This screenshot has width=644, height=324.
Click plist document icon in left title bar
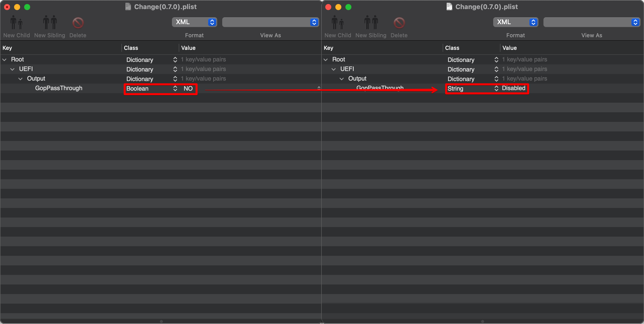point(128,7)
